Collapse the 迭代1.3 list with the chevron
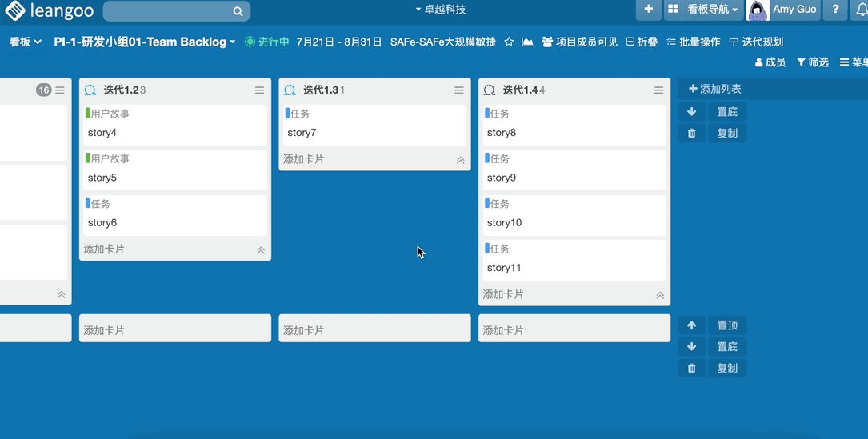868x439 pixels. (460, 160)
